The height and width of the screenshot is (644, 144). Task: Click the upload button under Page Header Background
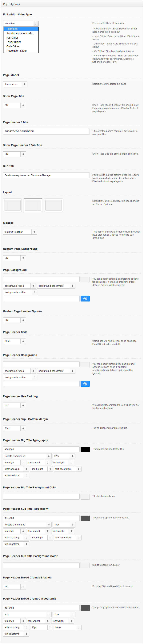click(x=85, y=384)
